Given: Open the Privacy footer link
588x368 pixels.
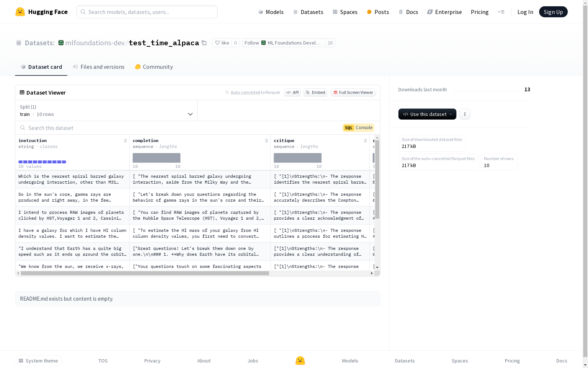Looking at the screenshot, I should click(153, 361).
